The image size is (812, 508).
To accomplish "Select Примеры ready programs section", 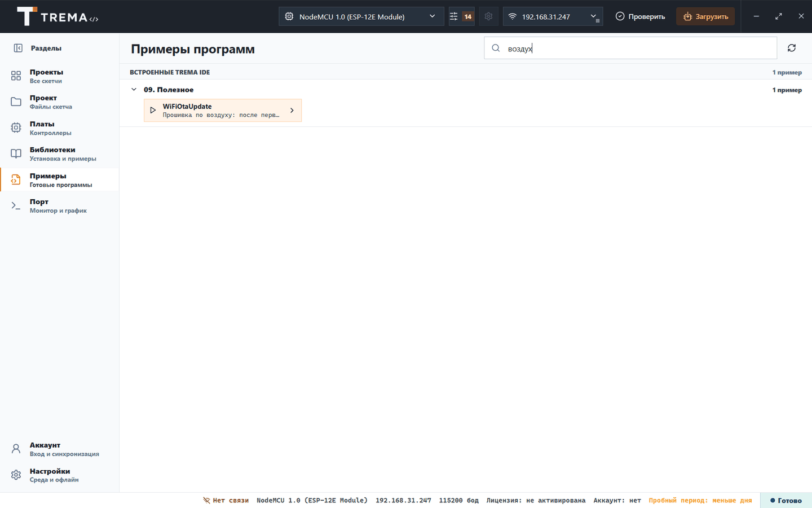I will (x=59, y=180).
